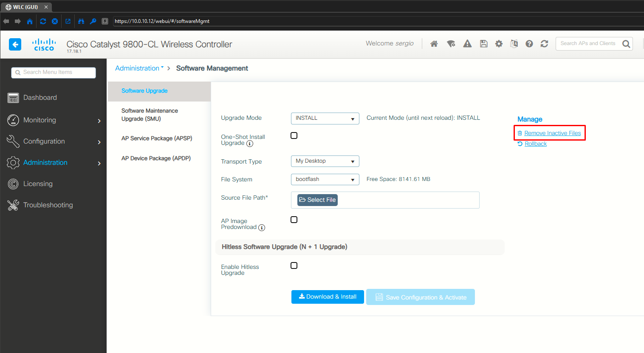Reload the page with browser refresh icon
Screen dimensions: 644x353
[x=43, y=21]
